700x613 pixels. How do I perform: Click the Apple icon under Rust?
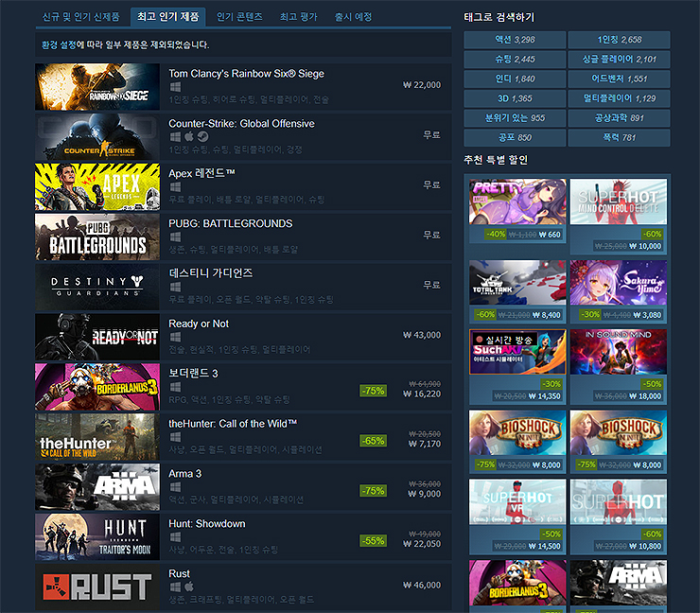click(x=189, y=587)
